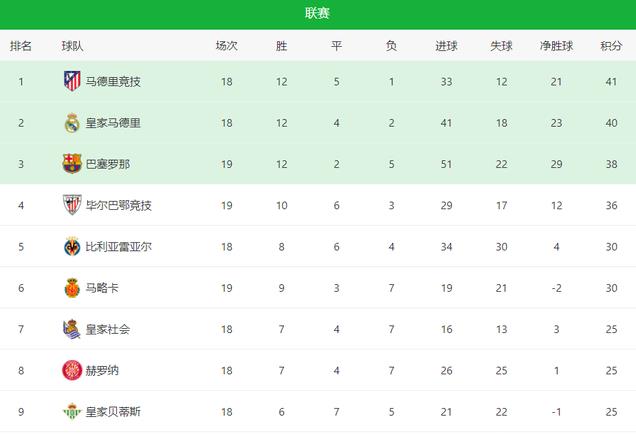Select the 联赛 tab header
This screenshot has width=636, height=440.
(318, 13)
